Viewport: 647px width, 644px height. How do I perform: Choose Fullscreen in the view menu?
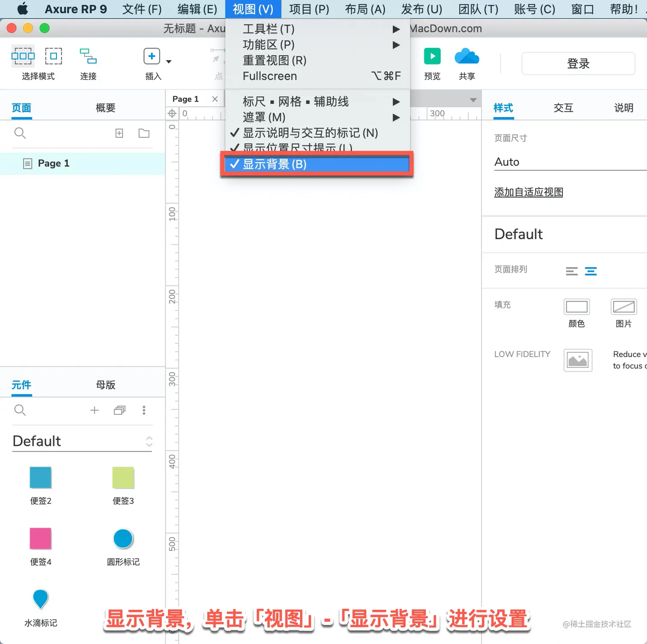coord(318,76)
